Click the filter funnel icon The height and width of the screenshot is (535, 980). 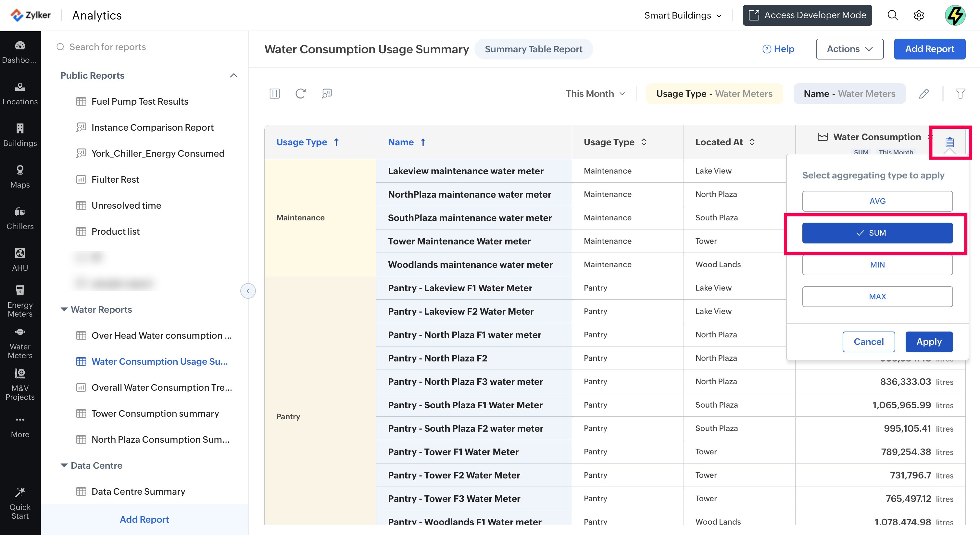960,94
